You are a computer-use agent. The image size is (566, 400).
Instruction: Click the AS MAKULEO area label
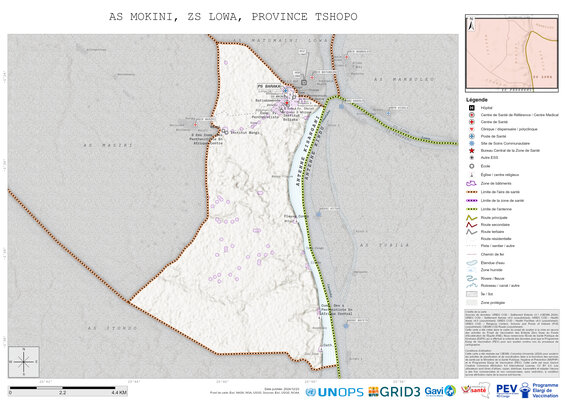point(404,79)
